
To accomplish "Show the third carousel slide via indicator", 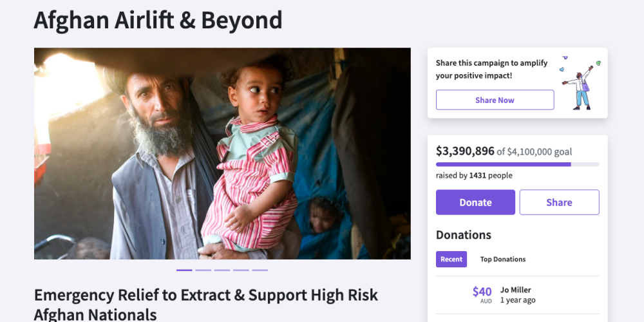I will pyautogui.click(x=222, y=270).
